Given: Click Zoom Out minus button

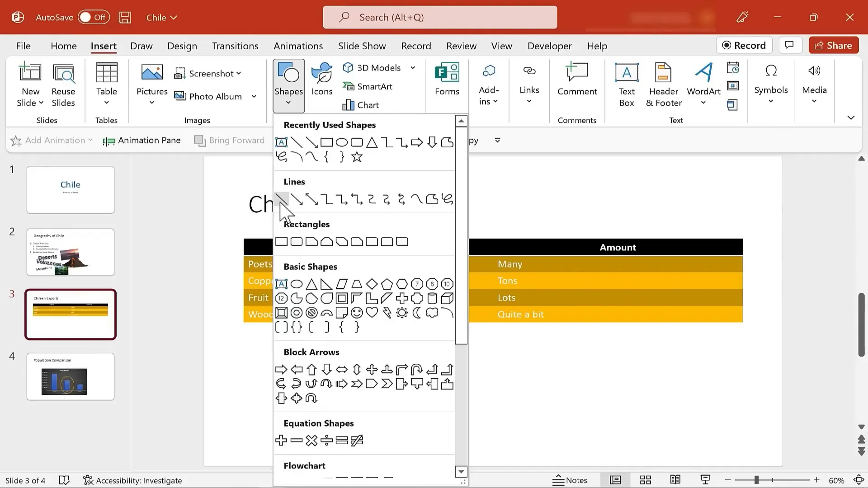Looking at the screenshot, I should tap(727, 480).
